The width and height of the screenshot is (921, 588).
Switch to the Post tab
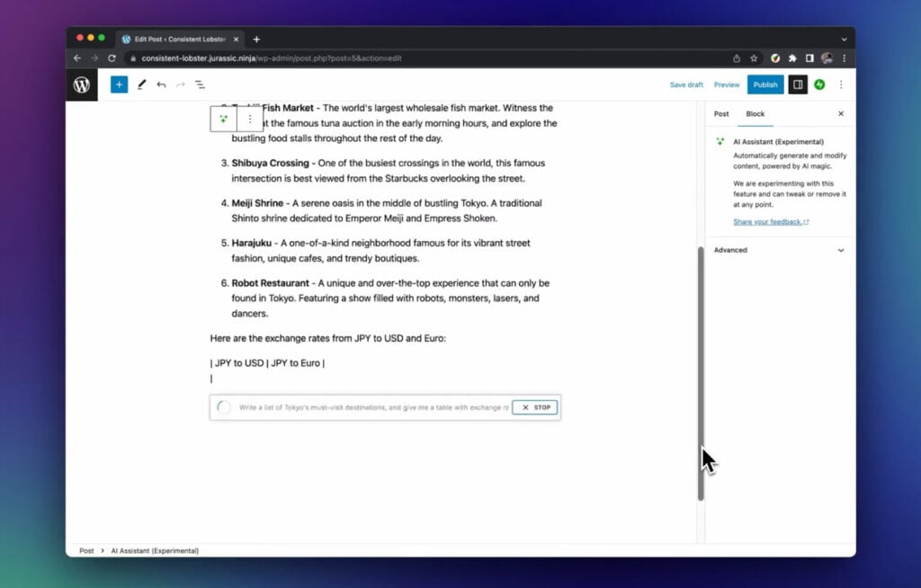click(721, 114)
